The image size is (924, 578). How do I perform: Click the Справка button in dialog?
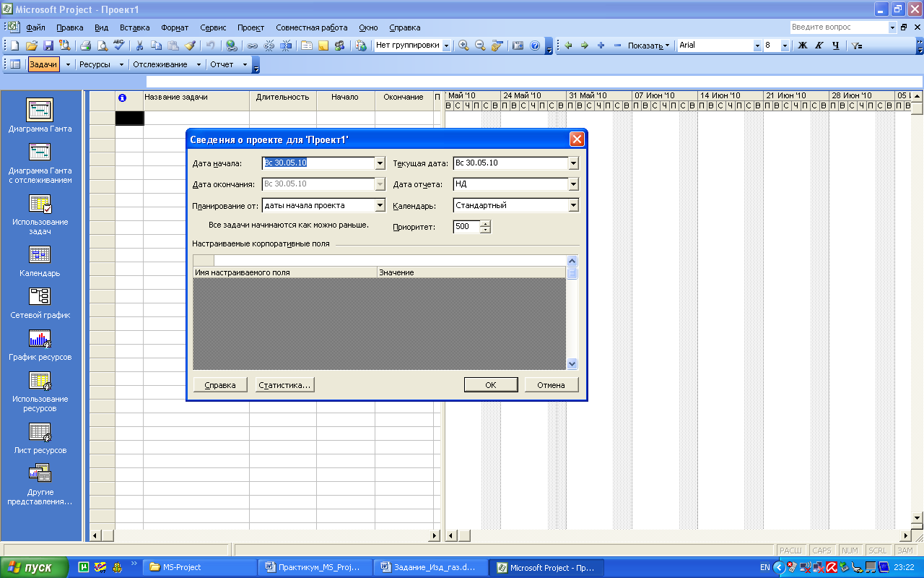click(x=220, y=385)
